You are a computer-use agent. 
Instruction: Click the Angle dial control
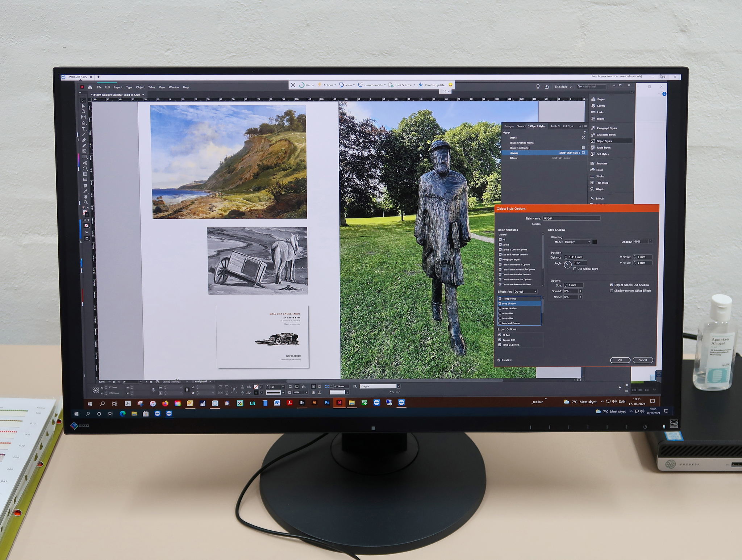pos(568,265)
